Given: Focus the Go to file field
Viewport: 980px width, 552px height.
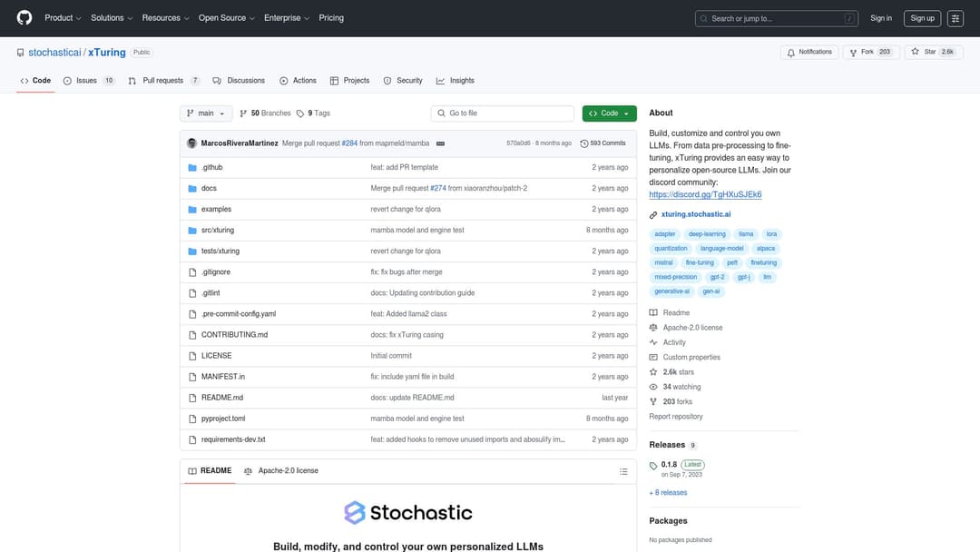Looking at the screenshot, I should (x=502, y=113).
